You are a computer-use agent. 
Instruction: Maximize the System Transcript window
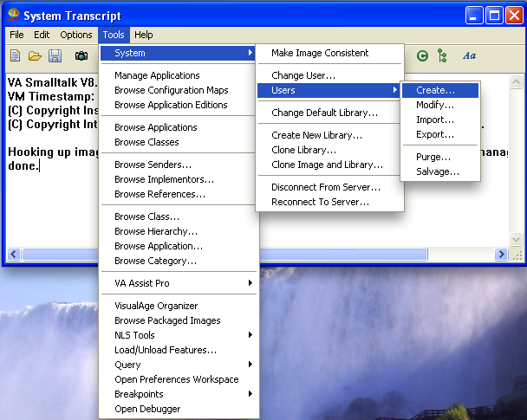coord(494,16)
